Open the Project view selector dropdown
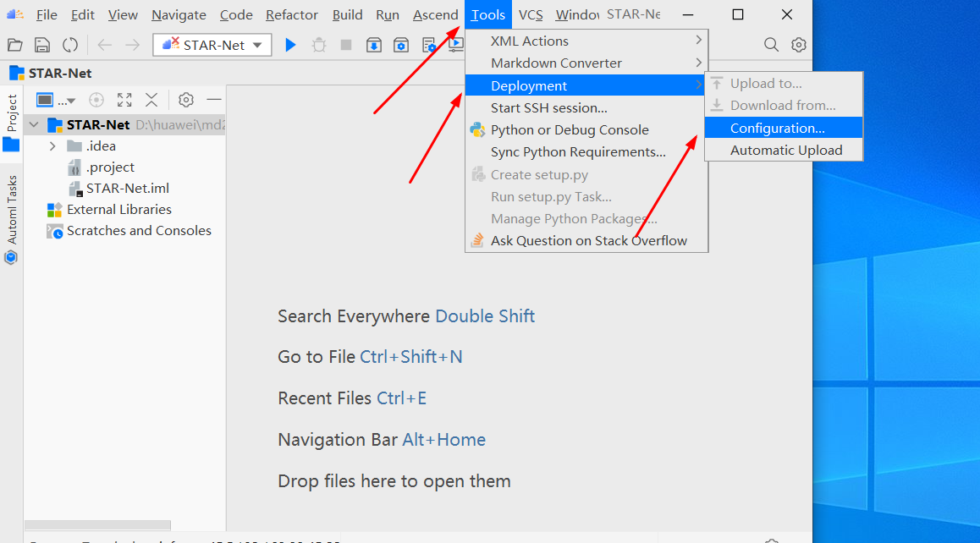 (56, 100)
